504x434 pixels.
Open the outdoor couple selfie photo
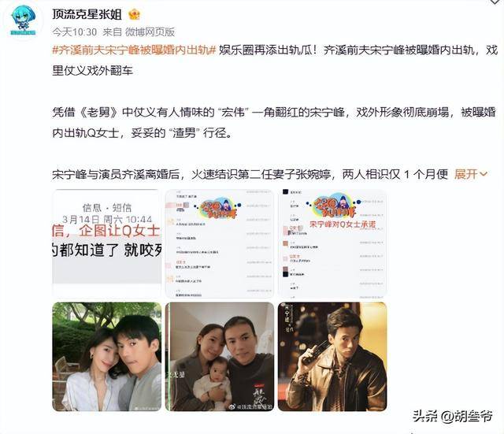coord(107,357)
